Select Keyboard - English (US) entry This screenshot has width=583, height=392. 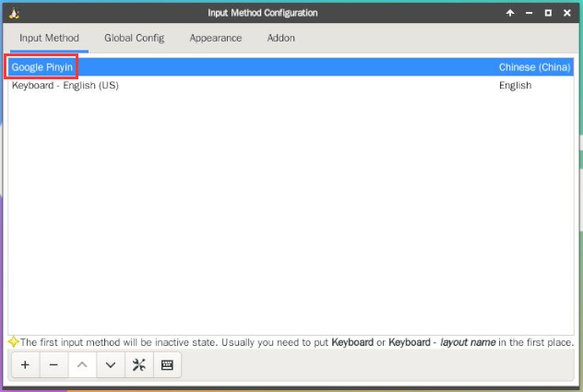click(x=291, y=85)
